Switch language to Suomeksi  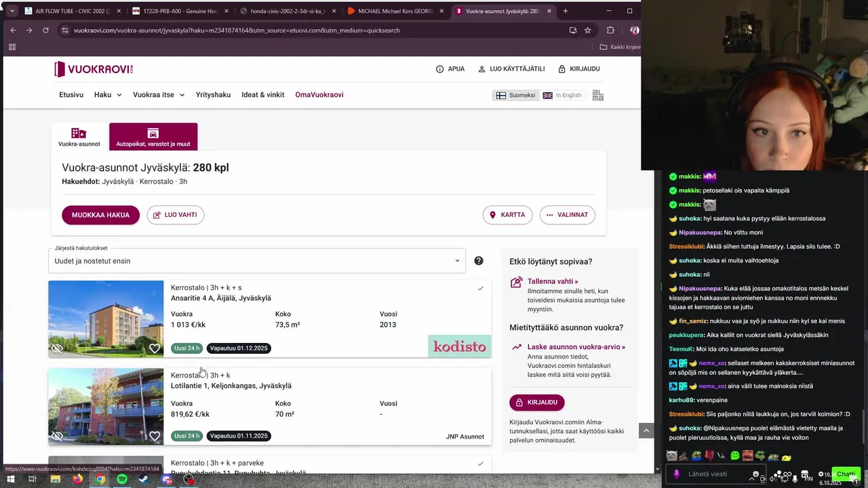(x=515, y=96)
